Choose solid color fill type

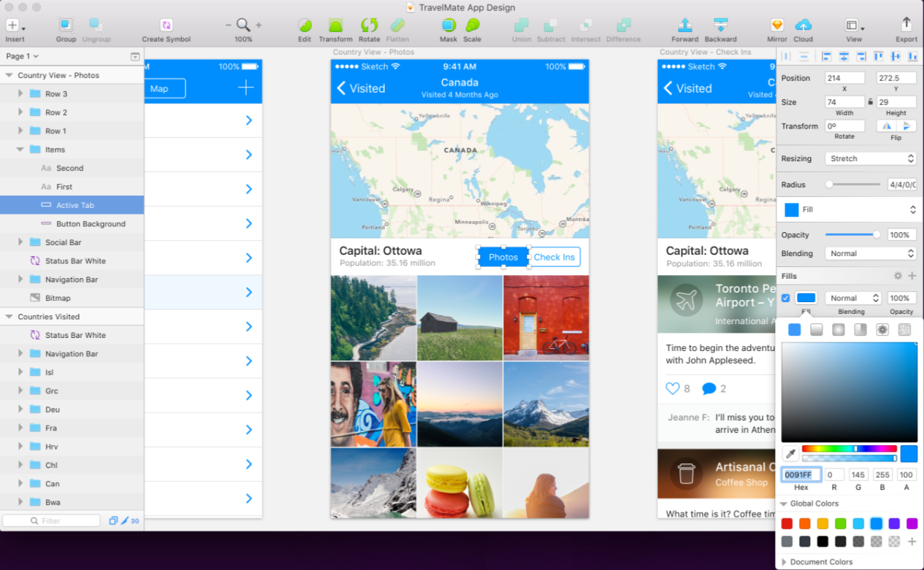coord(795,330)
